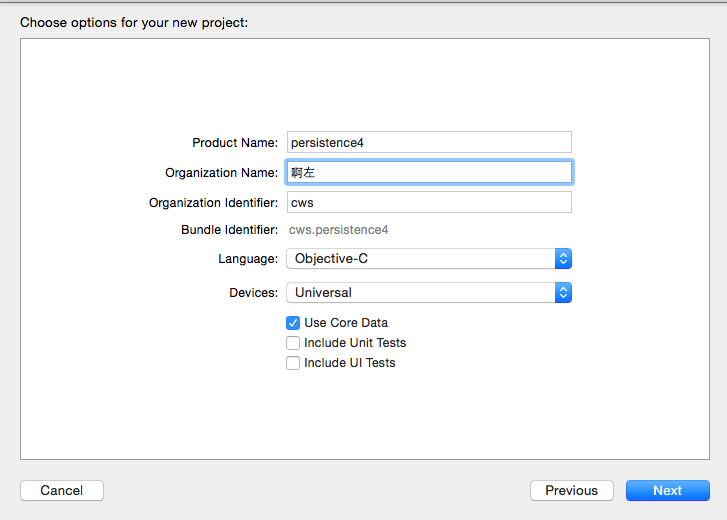727x520 pixels.
Task: Click the 'Organization Identifier:' label
Action: pyautogui.click(x=213, y=203)
